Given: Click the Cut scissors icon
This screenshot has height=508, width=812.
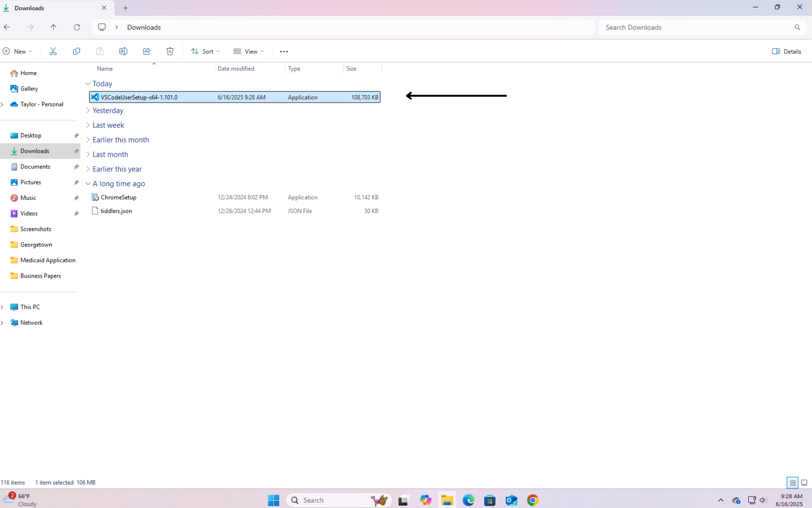Looking at the screenshot, I should click(53, 51).
